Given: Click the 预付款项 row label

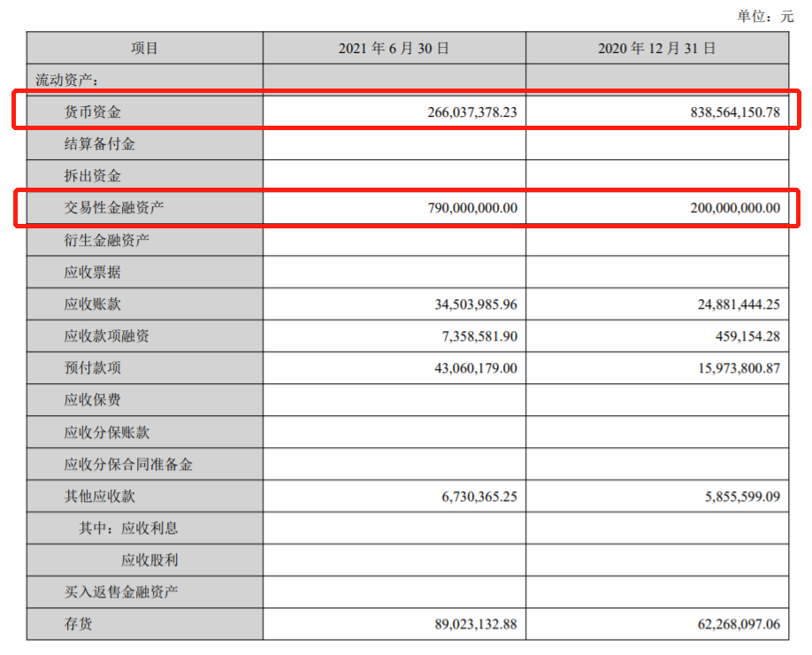Looking at the screenshot, I should (93, 367).
